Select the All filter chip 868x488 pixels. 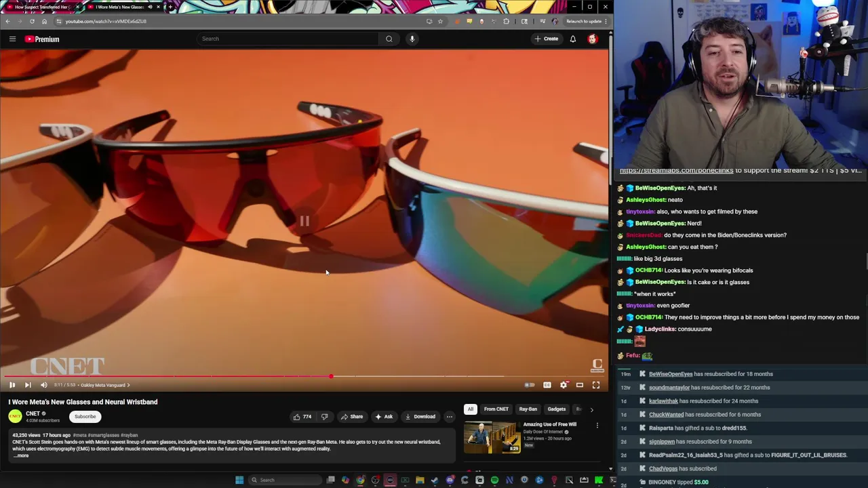471,409
